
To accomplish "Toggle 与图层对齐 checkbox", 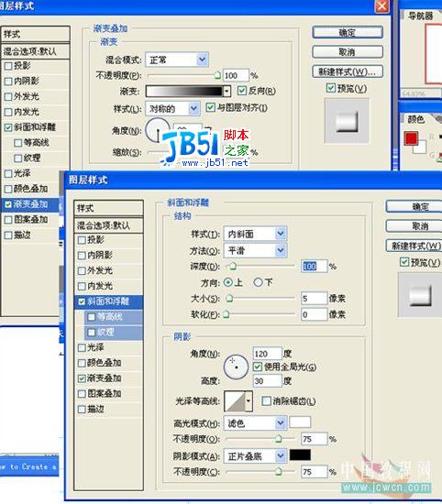I will (x=210, y=107).
